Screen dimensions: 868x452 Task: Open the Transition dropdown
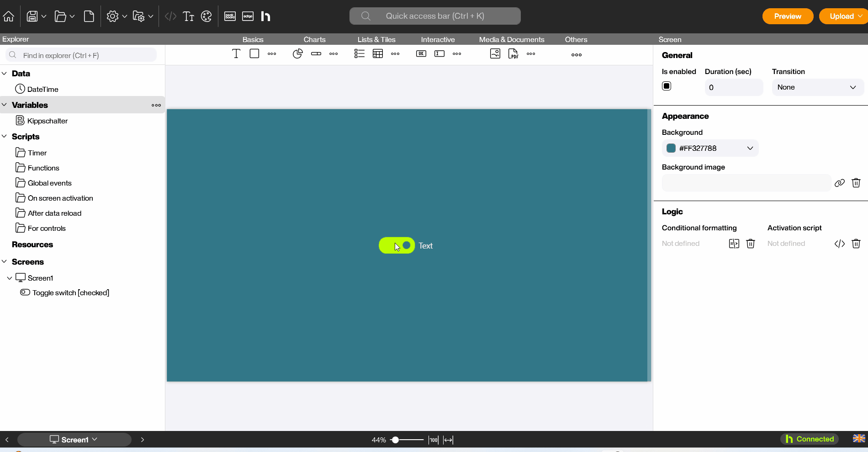817,87
